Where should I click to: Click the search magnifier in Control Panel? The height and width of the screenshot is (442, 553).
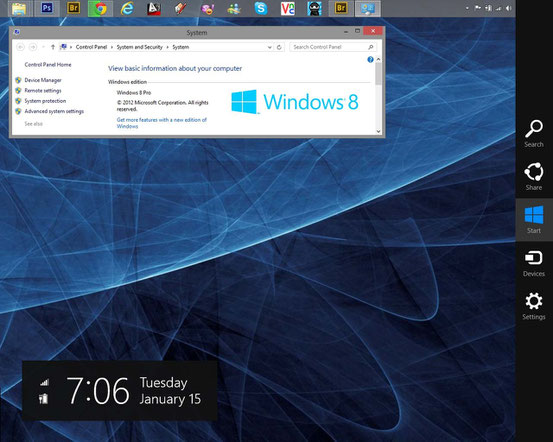coord(371,47)
